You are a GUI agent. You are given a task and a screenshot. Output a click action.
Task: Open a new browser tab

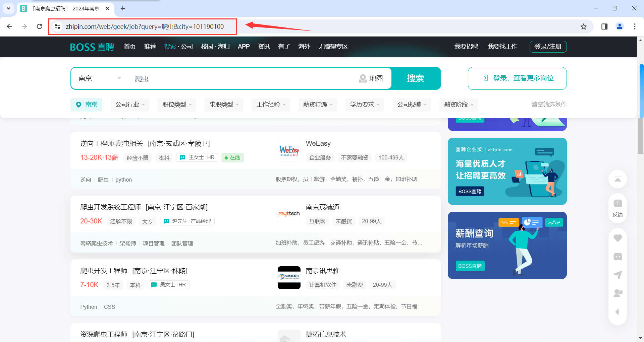coord(123,8)
